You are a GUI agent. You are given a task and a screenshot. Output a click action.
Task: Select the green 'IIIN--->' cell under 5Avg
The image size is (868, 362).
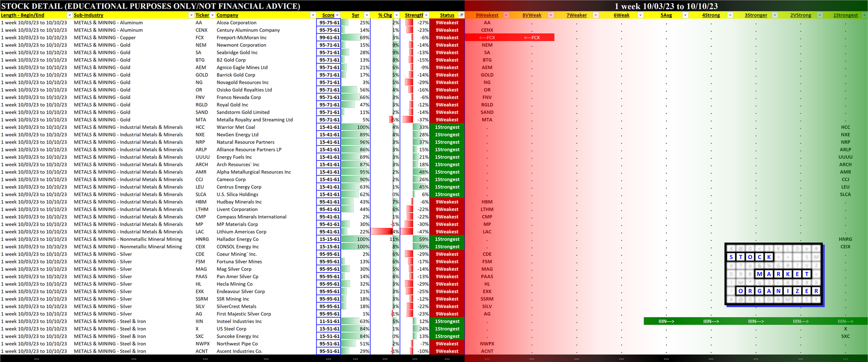(666, 321)
